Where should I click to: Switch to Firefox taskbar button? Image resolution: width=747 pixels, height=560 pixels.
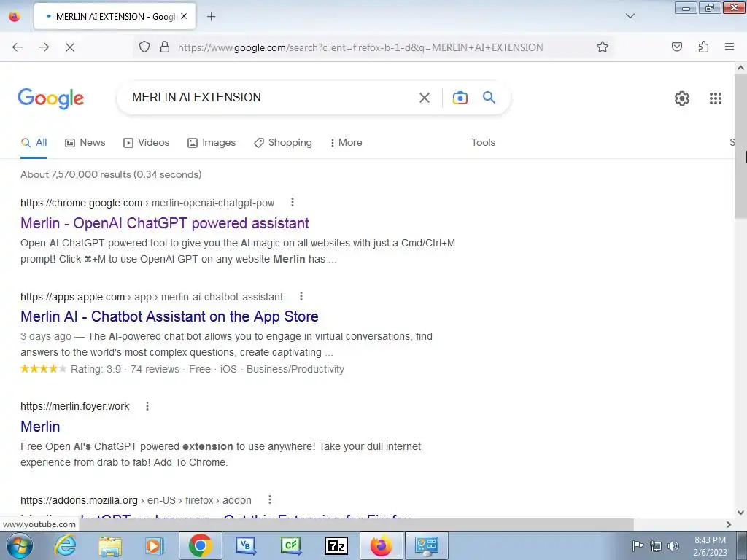pyautogui.click(x=381, y=545)
